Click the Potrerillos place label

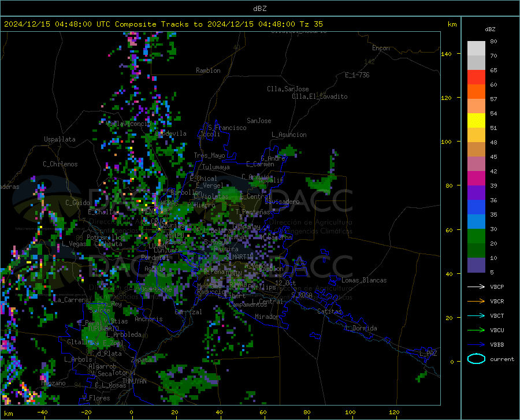(x=106, y=237)
